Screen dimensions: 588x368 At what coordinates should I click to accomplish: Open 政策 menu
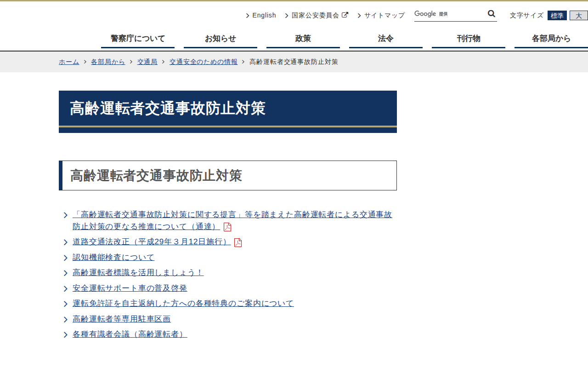tap(303, 39)
